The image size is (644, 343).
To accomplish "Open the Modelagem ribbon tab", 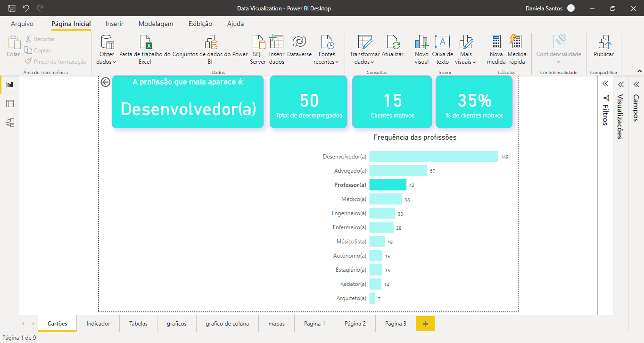I will 156,24.
